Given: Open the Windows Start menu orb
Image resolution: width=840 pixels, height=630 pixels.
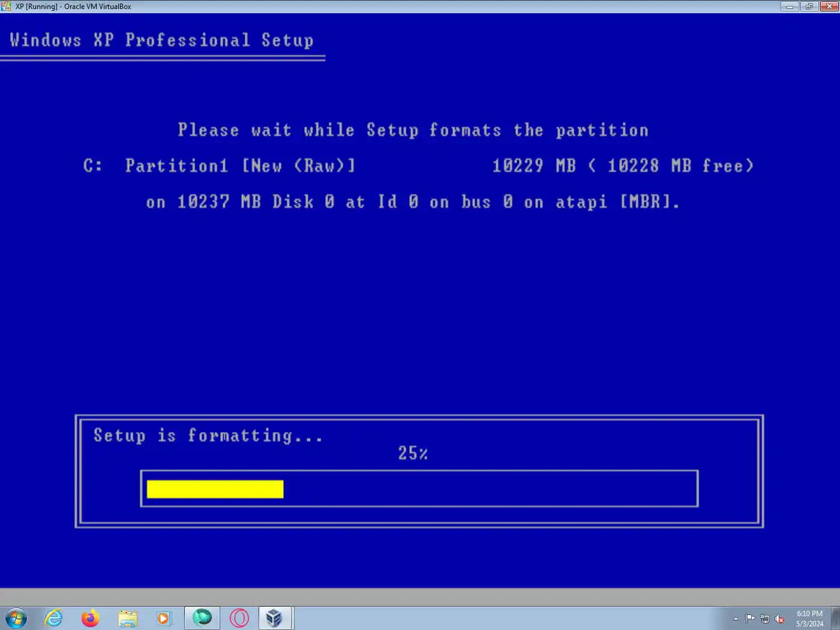Looking at the screenshot, I should click(x=16, y=618).
